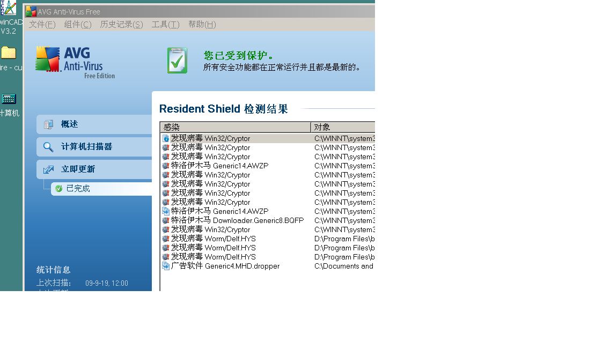
Task: Click the C:\Documents and object path cell
Action: [x=344, y=266]
